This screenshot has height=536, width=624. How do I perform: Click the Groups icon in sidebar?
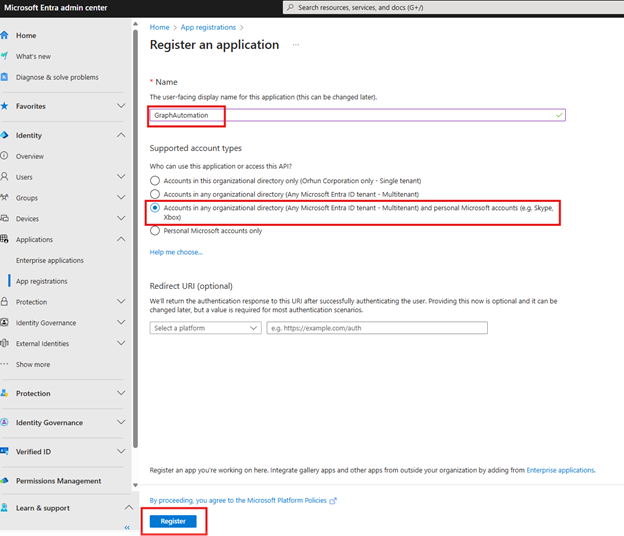(x=5, y=198)
